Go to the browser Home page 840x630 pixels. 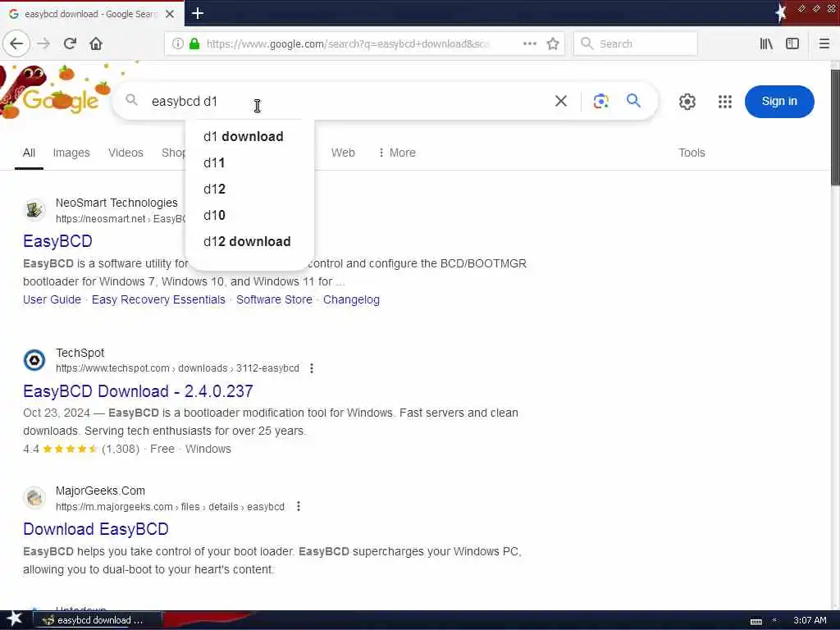point(96,43)
